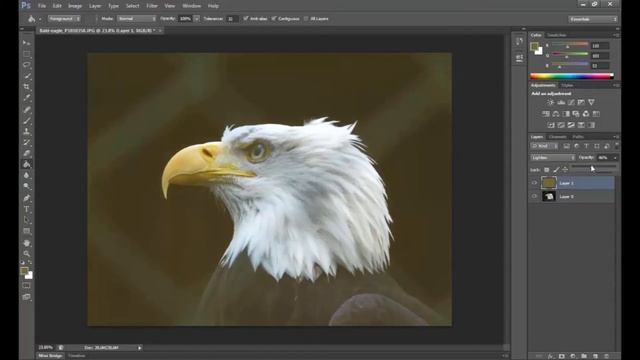Open the status bar info arrow

(140, 348)
